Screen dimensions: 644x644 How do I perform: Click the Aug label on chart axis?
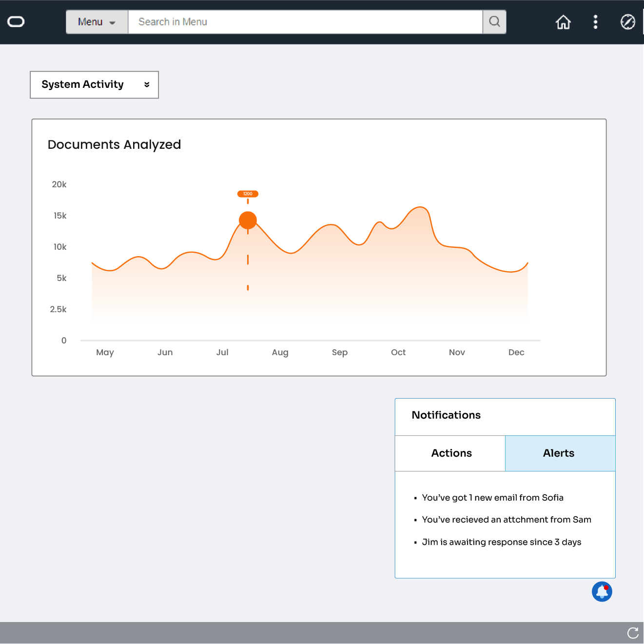(x=280, y=352)
